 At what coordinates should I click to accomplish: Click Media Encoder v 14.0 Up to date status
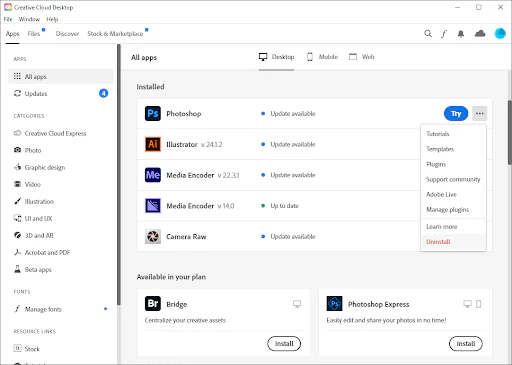point(280,206)
